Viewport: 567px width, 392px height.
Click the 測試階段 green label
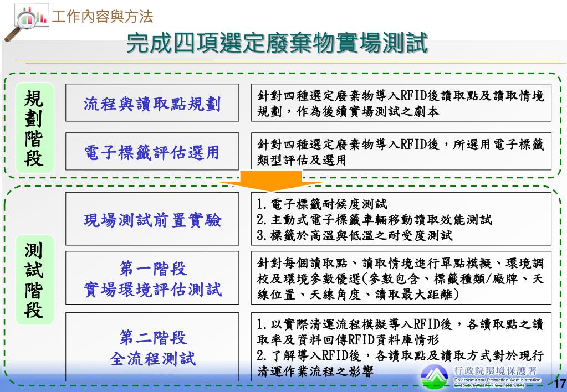(35, 280)
